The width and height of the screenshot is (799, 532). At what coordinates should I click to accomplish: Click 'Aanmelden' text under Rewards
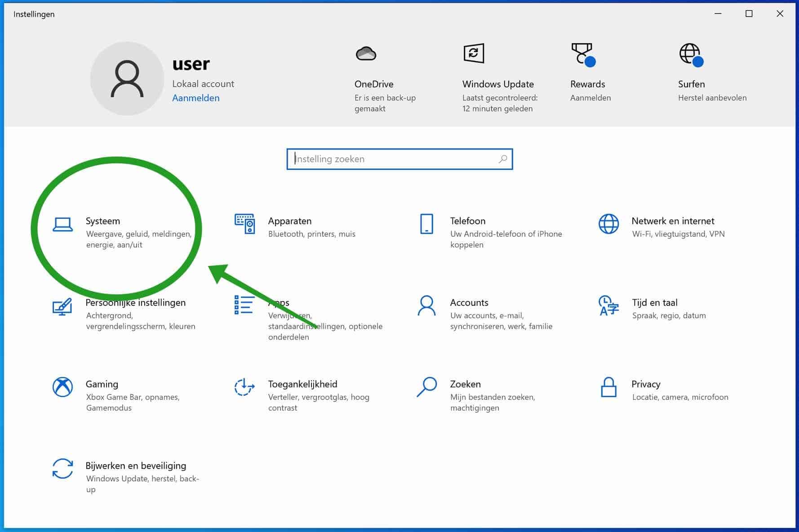point(590,98)
